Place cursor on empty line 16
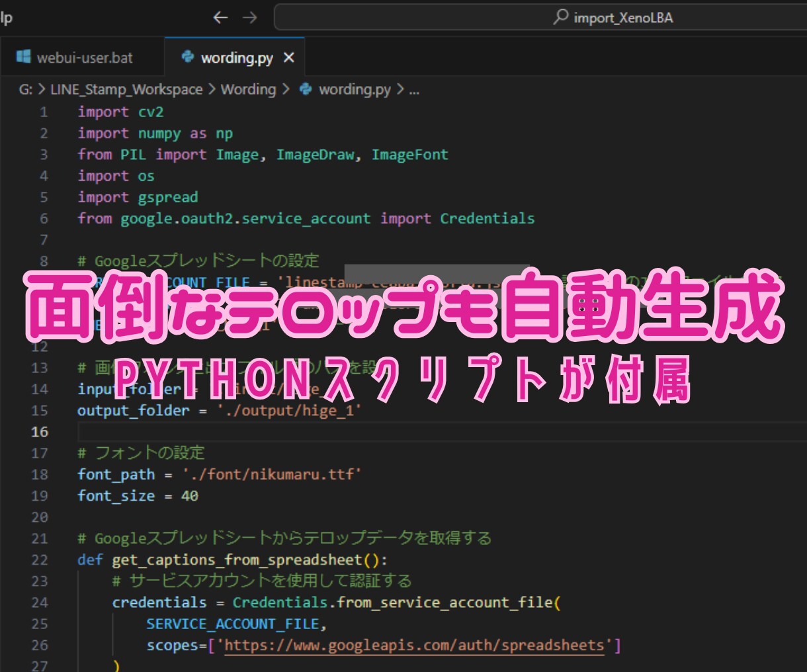Image resolution: width=807 pixels, height=672 pixels. (442, 432)
